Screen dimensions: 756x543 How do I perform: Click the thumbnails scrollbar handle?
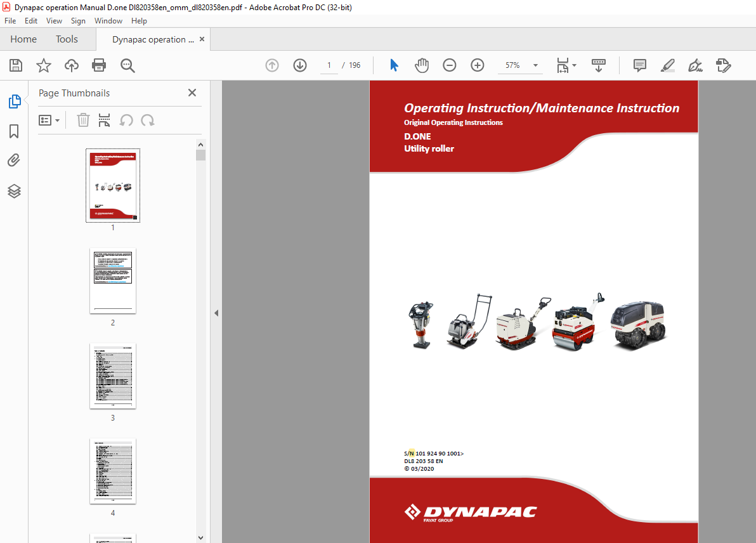coord(200,155)
